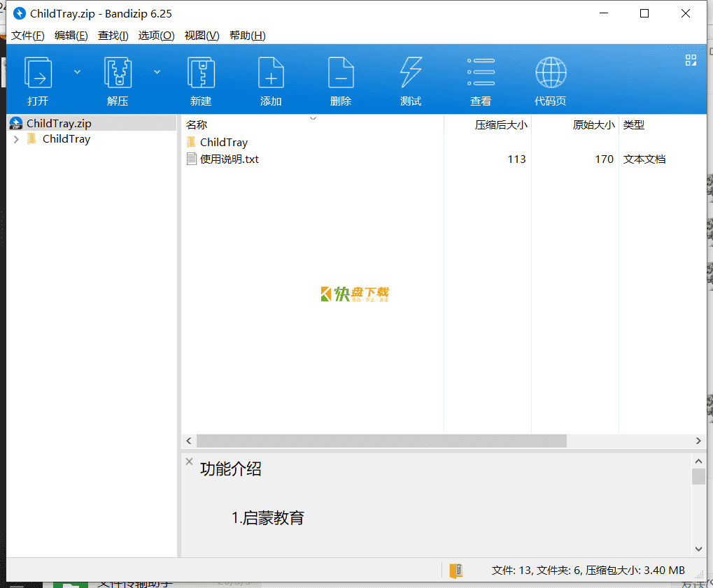The image size is (713, 588).
Task: Expand the ChildTray folder tree node
Action: pyautogui.click(x=16, y=139)
